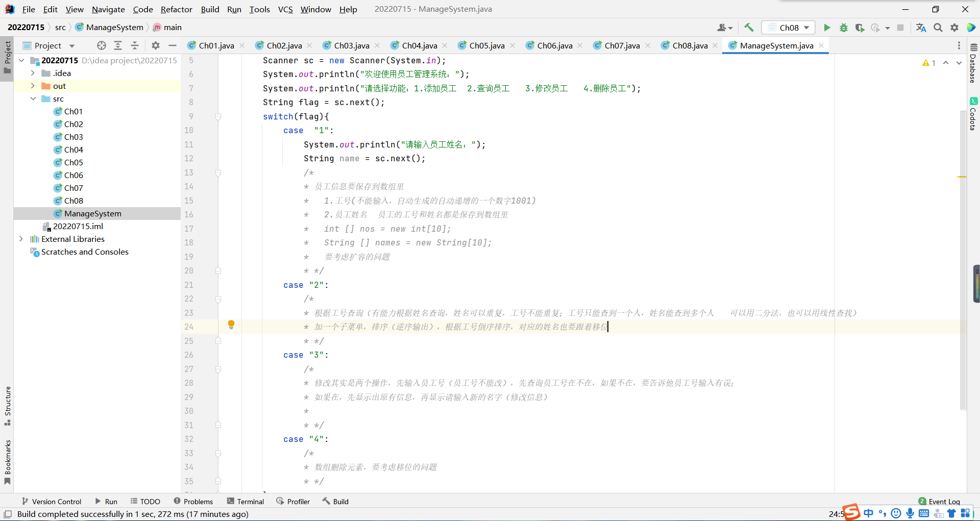Open Search Everywhere magnifier
The height and width of the screenshot is (521, 980).
(938, 28)
